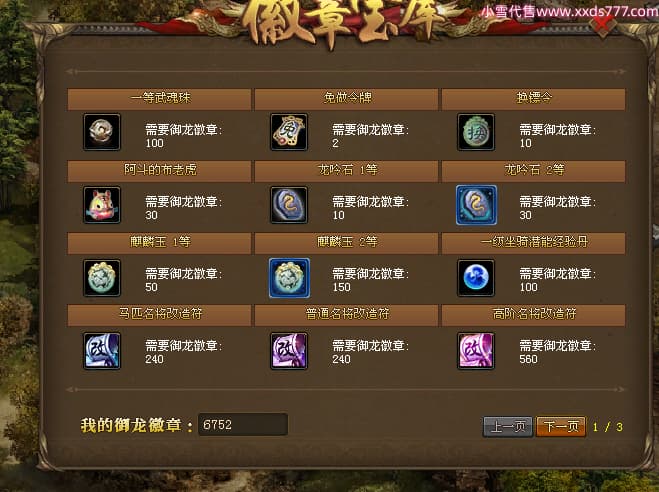This screenshot has height=492, width=659.
Task: Select the 龙吟石 1等 stone icon
Action: click(289, 205)
